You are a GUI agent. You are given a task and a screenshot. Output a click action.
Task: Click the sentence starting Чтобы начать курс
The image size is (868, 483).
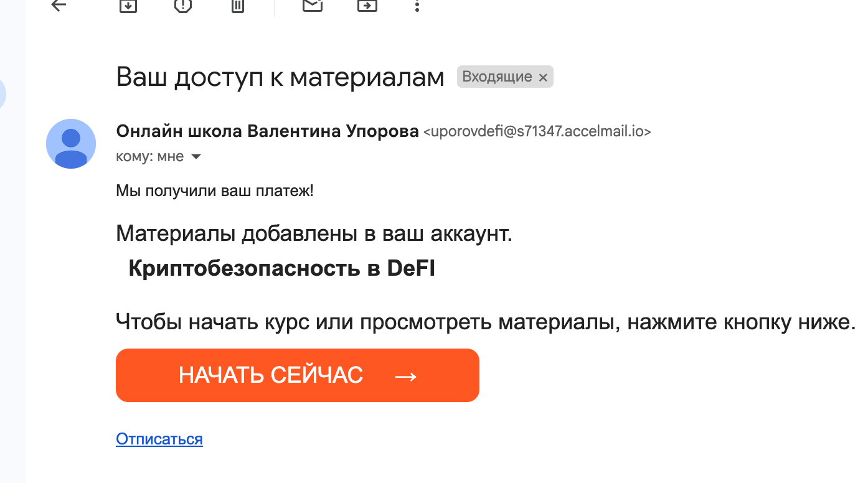coord(486,322)
